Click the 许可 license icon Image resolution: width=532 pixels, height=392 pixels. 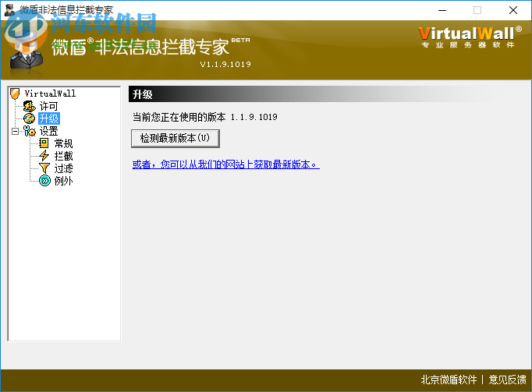click(29, 106)
